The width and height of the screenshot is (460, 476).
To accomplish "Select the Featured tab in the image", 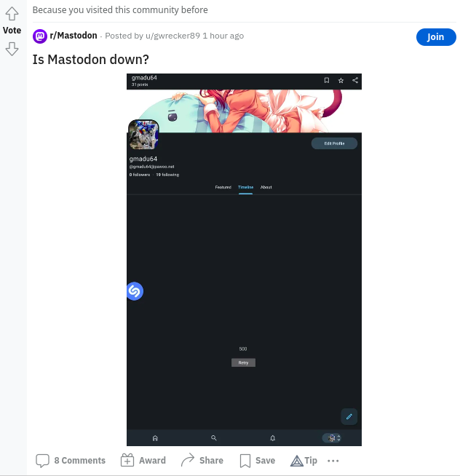I will [x=223, y=187].
